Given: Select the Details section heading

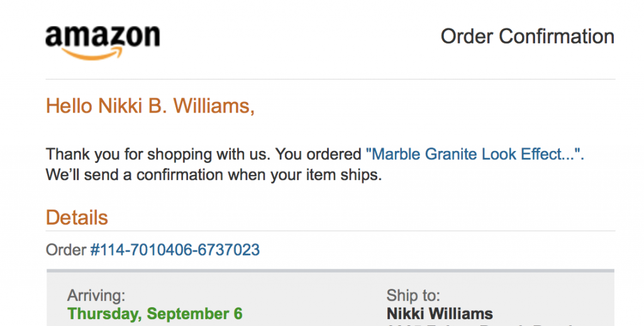Looking at the screenshot, I should (77, 218).
